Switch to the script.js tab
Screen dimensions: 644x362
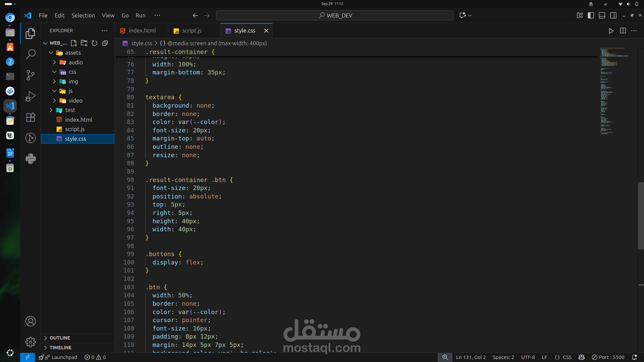coord(192,31)
